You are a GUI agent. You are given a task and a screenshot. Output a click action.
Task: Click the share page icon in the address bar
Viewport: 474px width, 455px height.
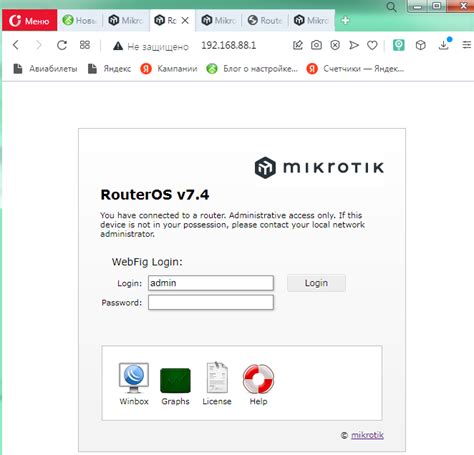pyautogui.click(x=298, y=45)
